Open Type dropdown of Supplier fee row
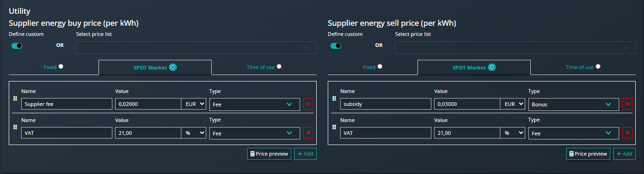Screen dimensions: 644x174 click(x=255, y=104)
